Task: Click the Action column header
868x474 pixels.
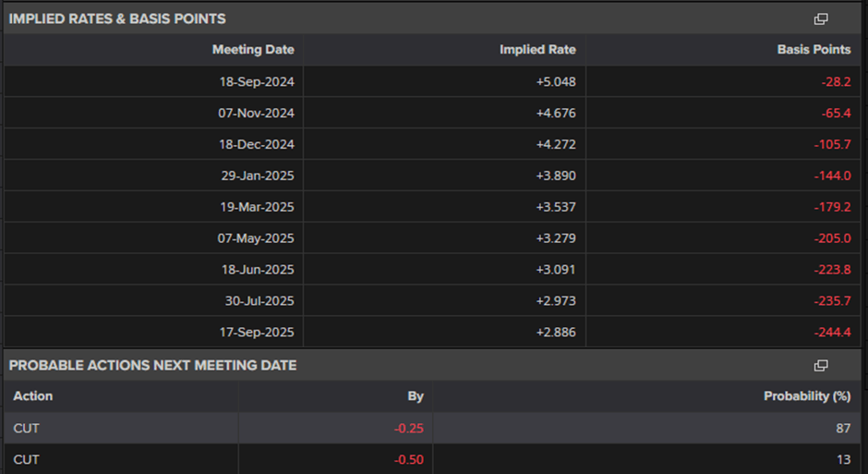Action: pyautogui.click(x=33, y=396)
